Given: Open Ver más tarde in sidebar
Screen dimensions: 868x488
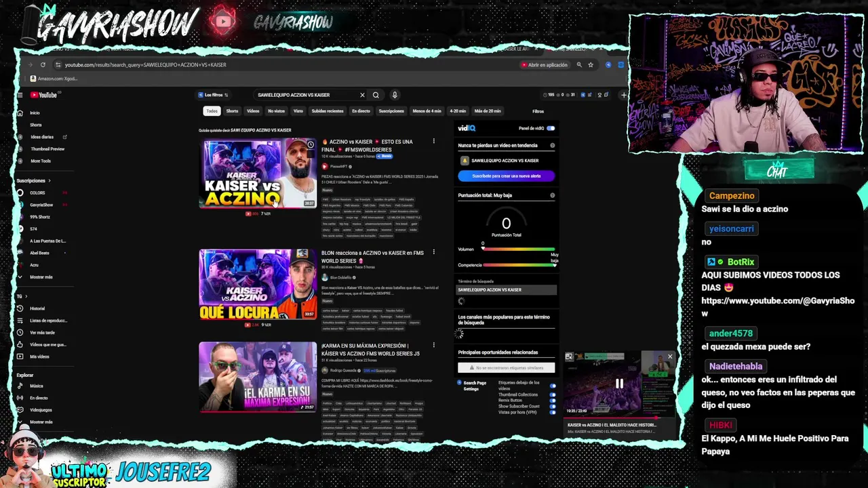Looking at the screenshot, I should 42,332.
